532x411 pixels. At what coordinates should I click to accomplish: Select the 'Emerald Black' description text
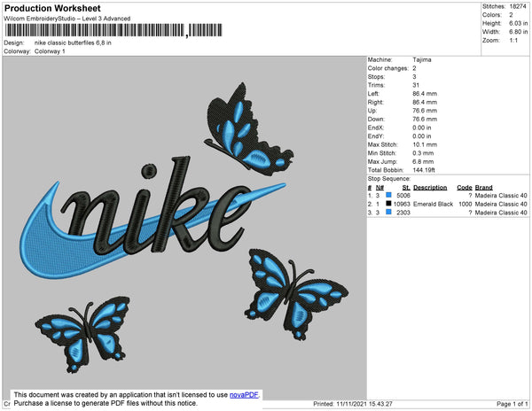click(x=433, y=204)
